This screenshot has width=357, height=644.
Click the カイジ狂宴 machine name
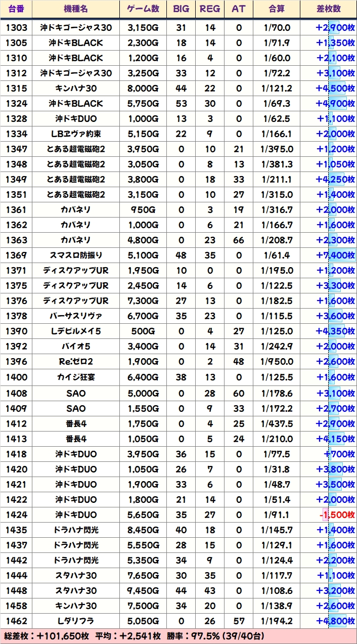76,377
